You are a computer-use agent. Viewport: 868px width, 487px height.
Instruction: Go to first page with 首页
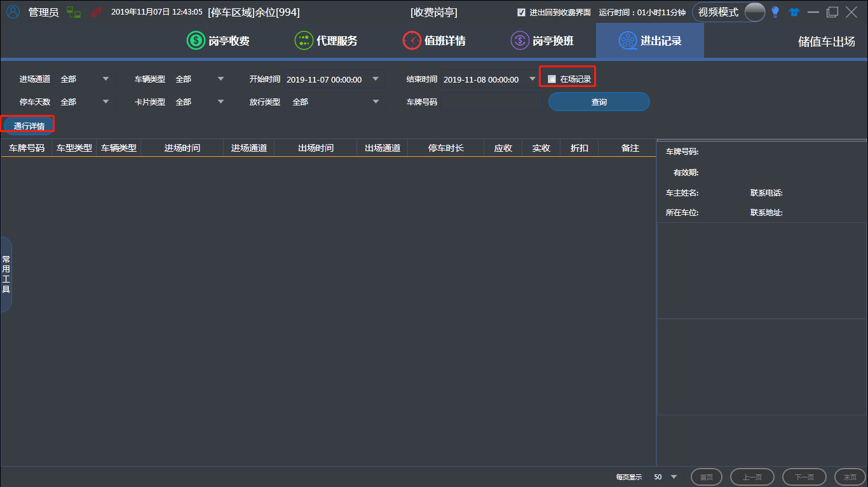[x=707, y=477]
